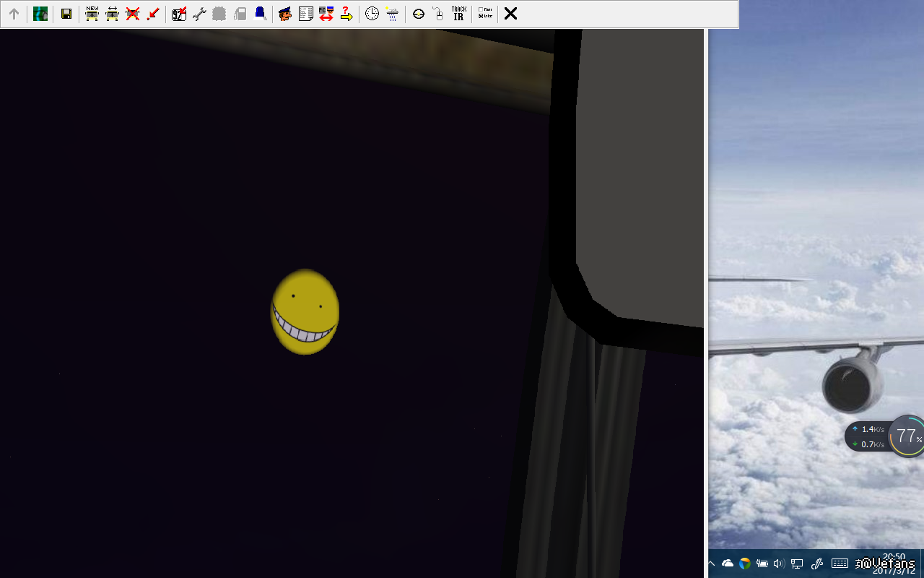The height and width of the screenshot is (578, 924).
Task: Open the volume speaker tray icon
Action: [779, 564]
